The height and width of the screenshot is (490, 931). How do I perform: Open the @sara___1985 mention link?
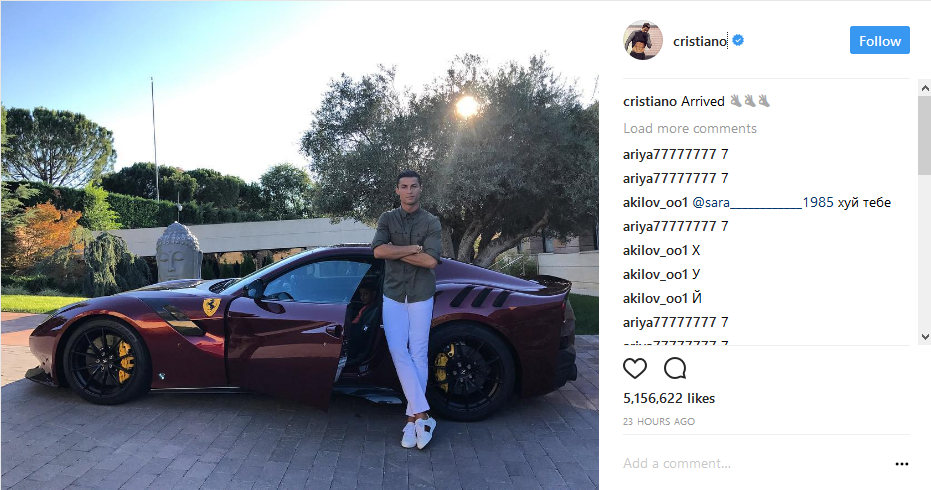763,203
